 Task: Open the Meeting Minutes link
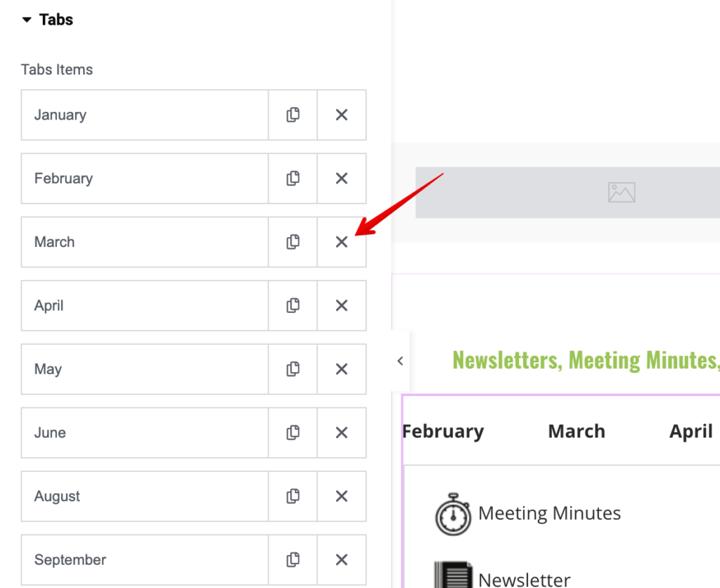pyautogui.click(x=549, y=513)
